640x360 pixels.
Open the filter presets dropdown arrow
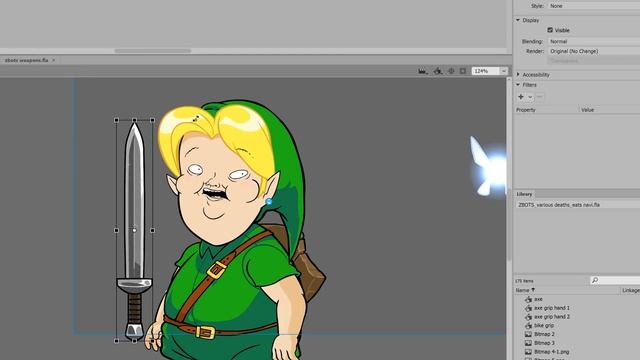click(530, 97)
